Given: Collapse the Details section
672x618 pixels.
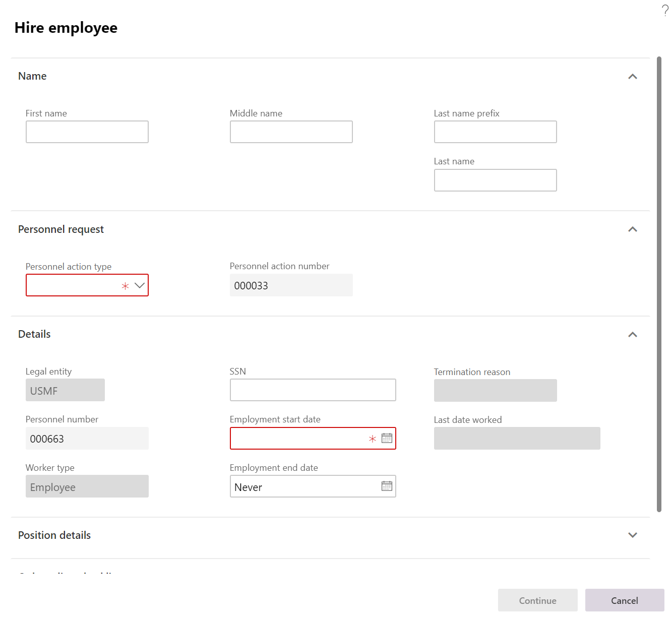Looking at the screenshot, I should click(633, 334).
